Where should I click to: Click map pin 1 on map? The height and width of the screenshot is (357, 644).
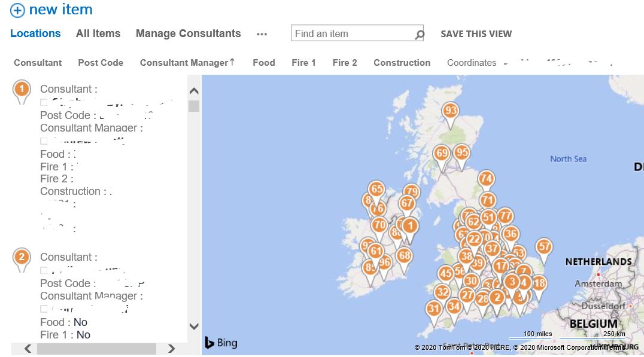pyautogui.click(x=410, y=225)
